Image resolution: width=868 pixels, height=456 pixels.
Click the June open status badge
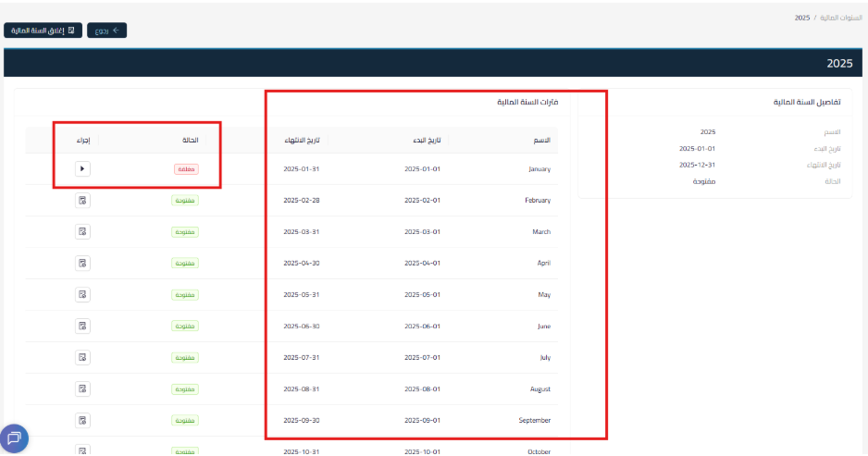[x=185, y=327]
